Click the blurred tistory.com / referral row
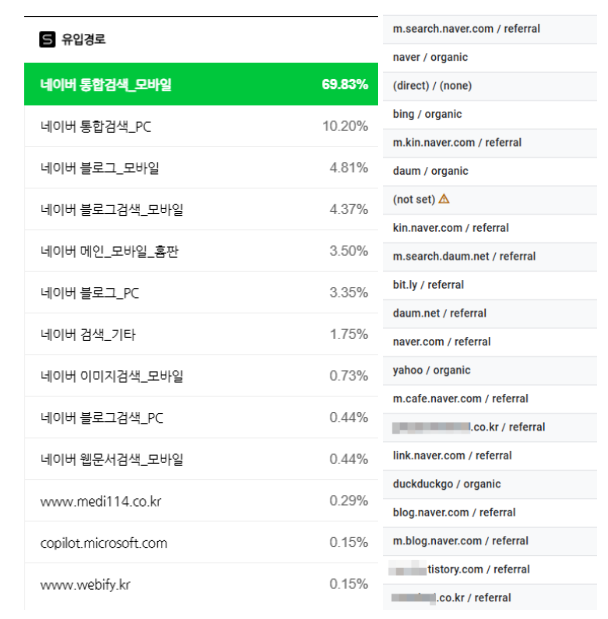This screenshot has width=608, height=619. 490,569
